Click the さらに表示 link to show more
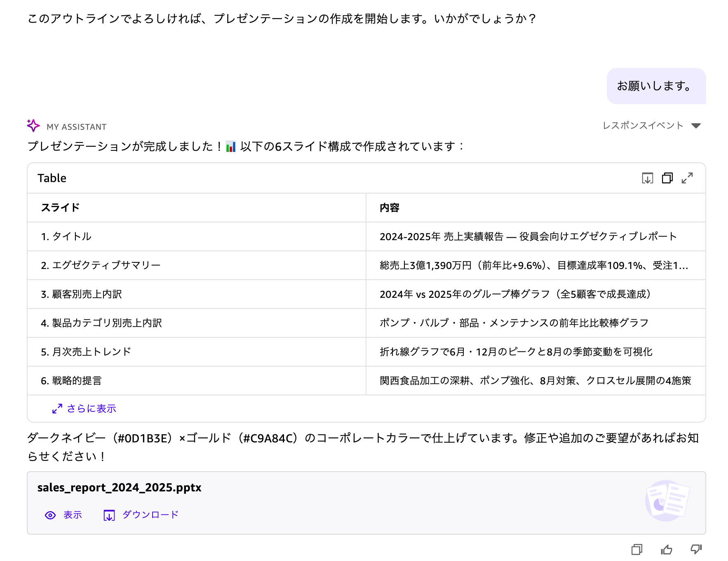Image resolution: width=728 pixels, height=561 pixels. pos(92,409)
